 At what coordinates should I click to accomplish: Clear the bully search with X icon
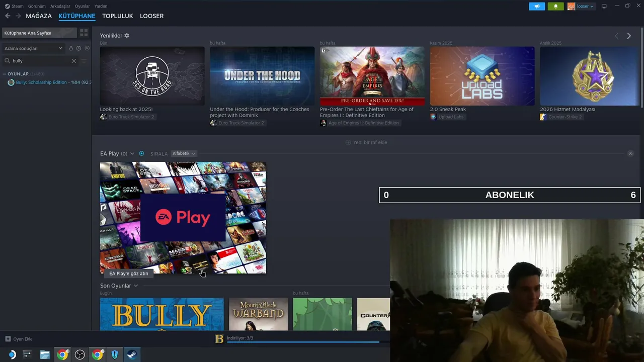(x=73, y=61)
